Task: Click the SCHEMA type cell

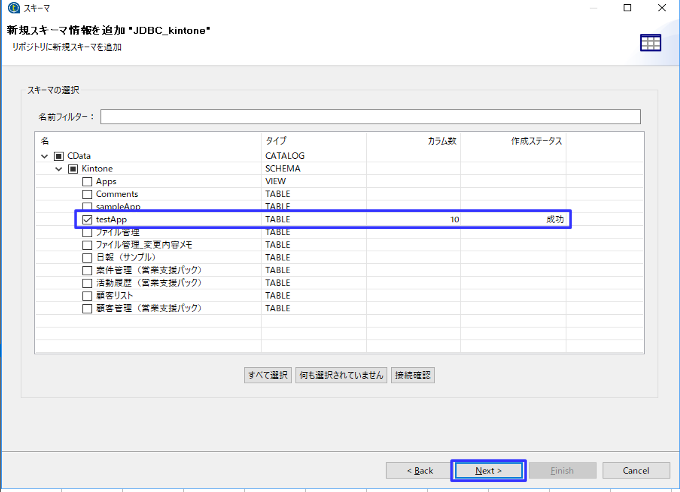Action: coord(283,169)
